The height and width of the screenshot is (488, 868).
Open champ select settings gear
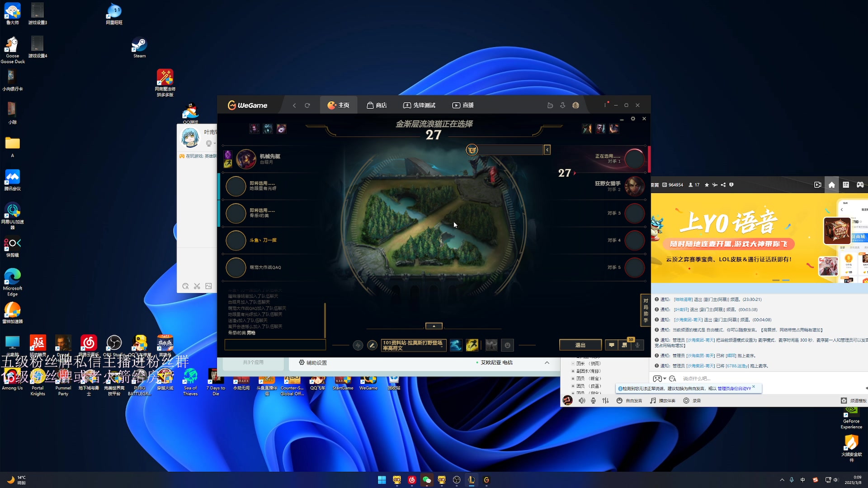pos(633,119)
